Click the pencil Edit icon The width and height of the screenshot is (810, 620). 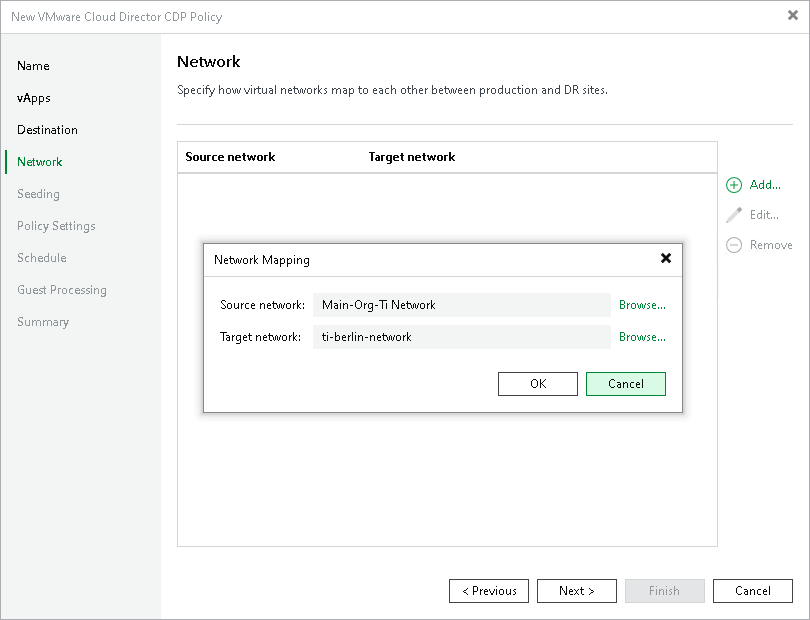click(734, 215)
